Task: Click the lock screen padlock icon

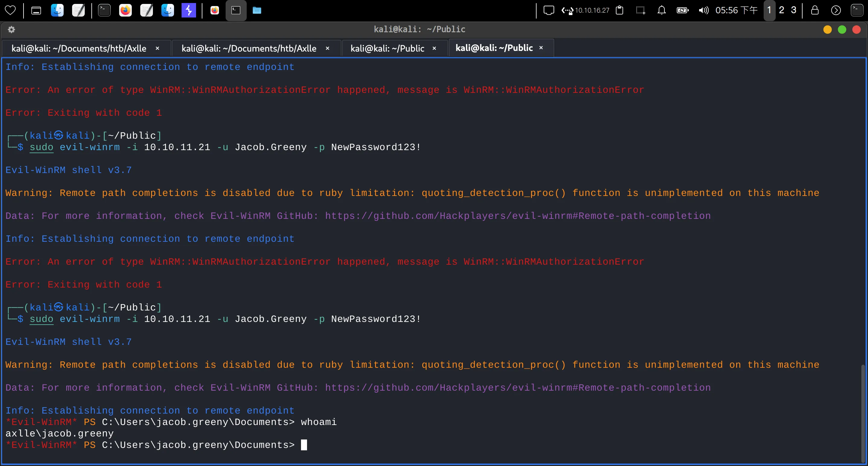Action: (815, 11)
